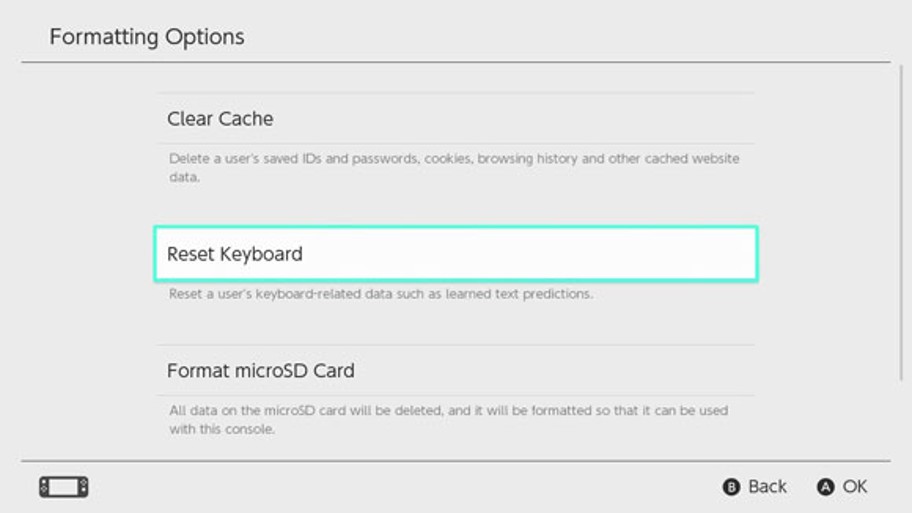
Task: Click the 'Delete a user's saved IDs' description line
Action: pyautogui.click(x=454, y=159)
